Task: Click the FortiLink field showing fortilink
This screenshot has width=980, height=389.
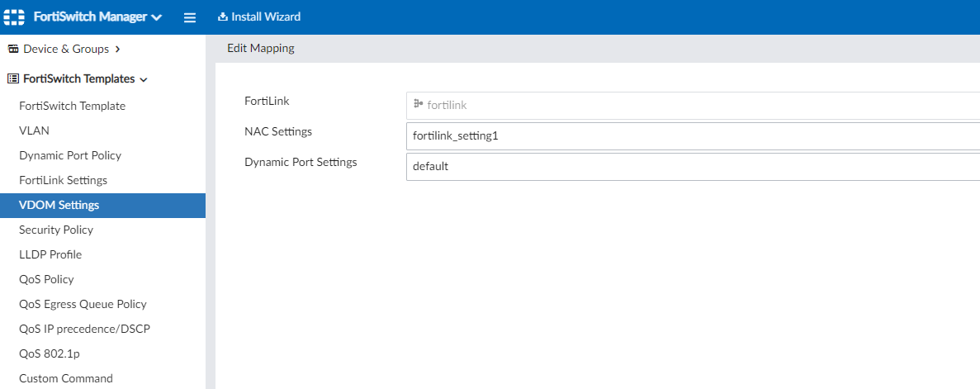Action: (x=694, y=106)
